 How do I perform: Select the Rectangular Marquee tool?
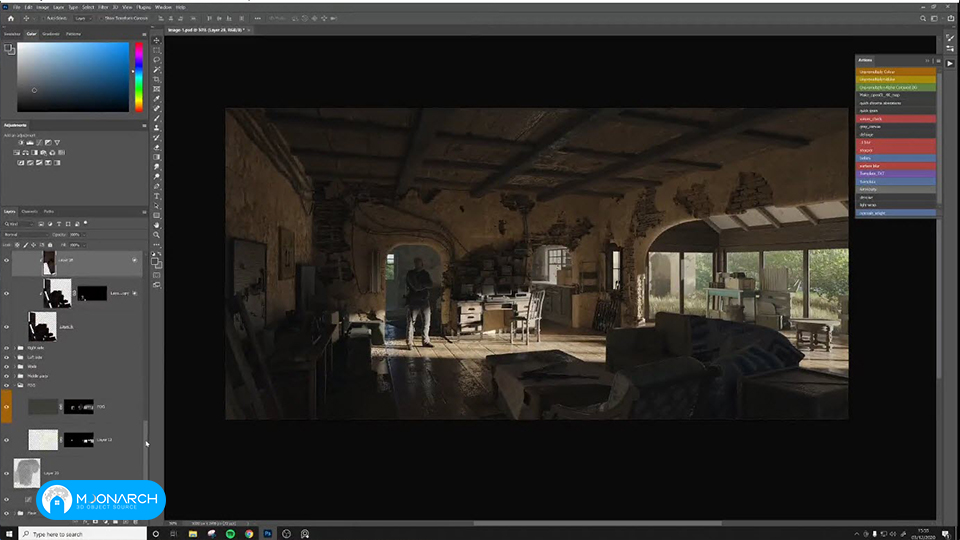(157, 50)
